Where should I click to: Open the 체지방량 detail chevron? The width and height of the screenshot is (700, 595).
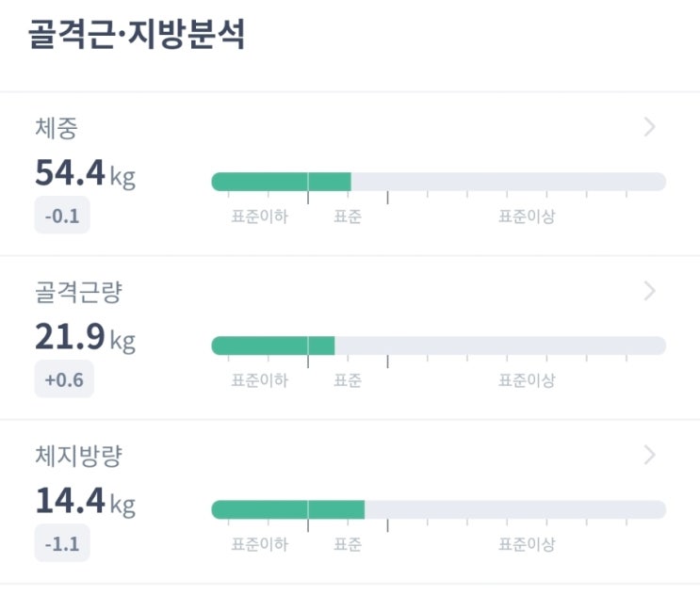point(649,456)
